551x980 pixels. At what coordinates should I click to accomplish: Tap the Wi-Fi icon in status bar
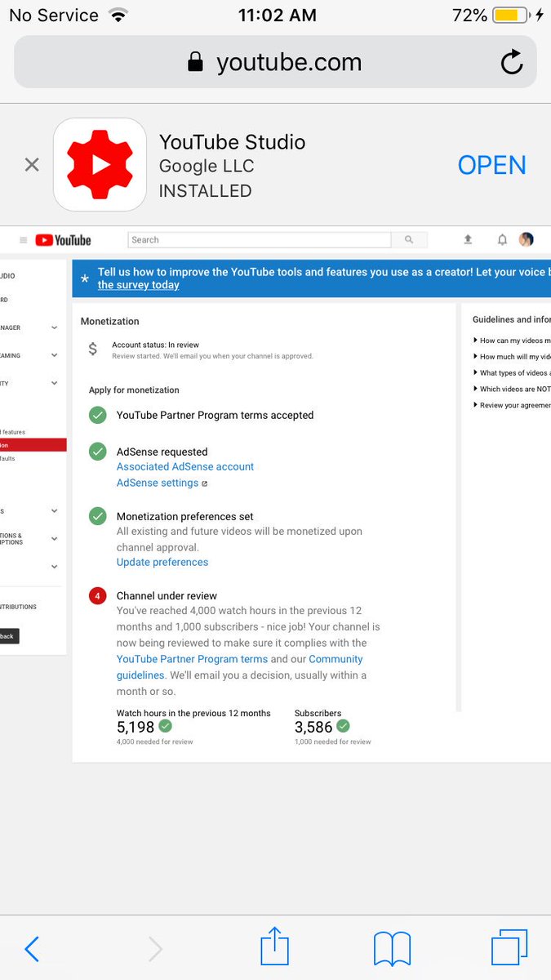tap(118, 16)
